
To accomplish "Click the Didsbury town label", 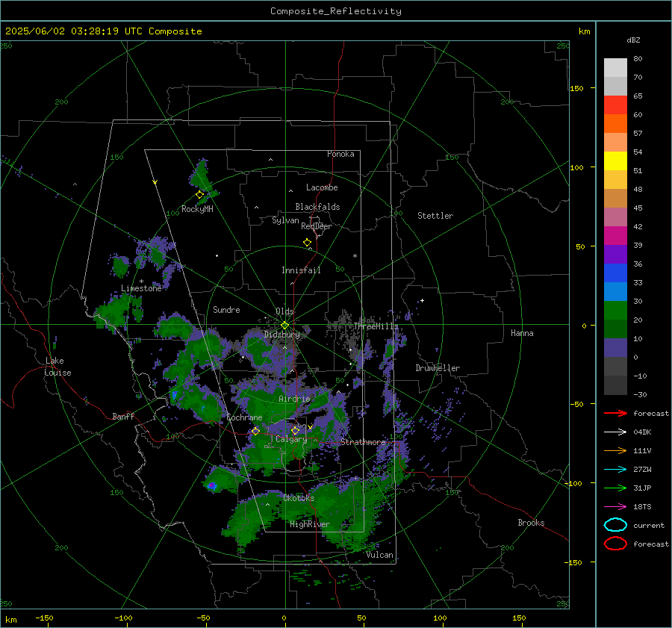I will [x=281, y=335].
